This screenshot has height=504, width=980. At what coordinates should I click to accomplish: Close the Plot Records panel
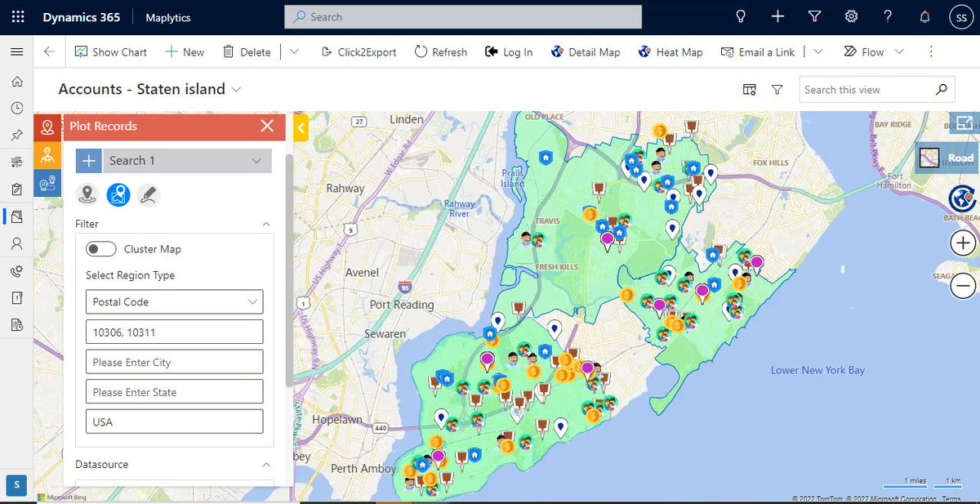coord(267,126)
